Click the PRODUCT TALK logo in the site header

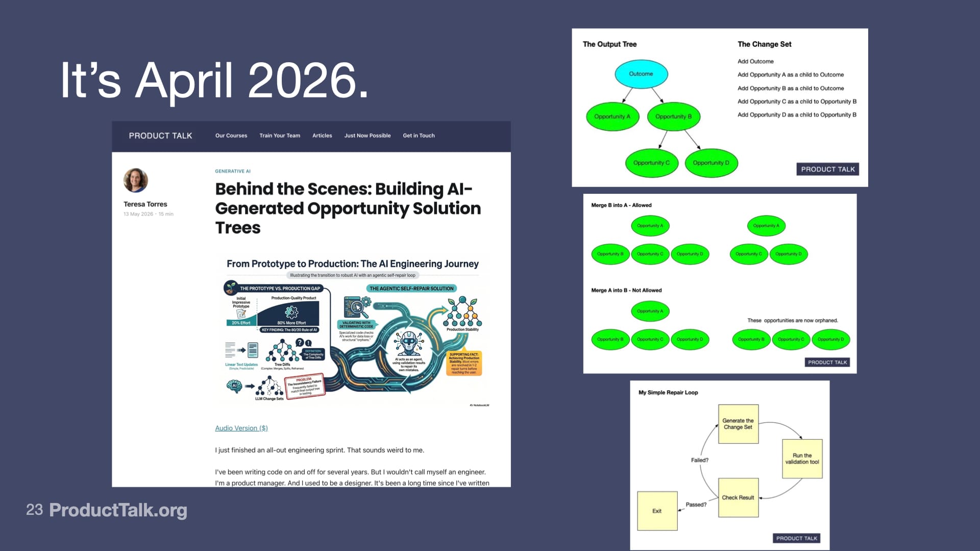tap(160, 136)
